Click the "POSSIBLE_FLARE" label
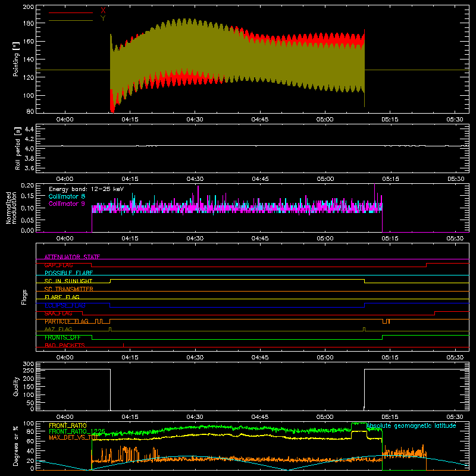The width and height of the screenshot is (476, 476). coord(68,273)
